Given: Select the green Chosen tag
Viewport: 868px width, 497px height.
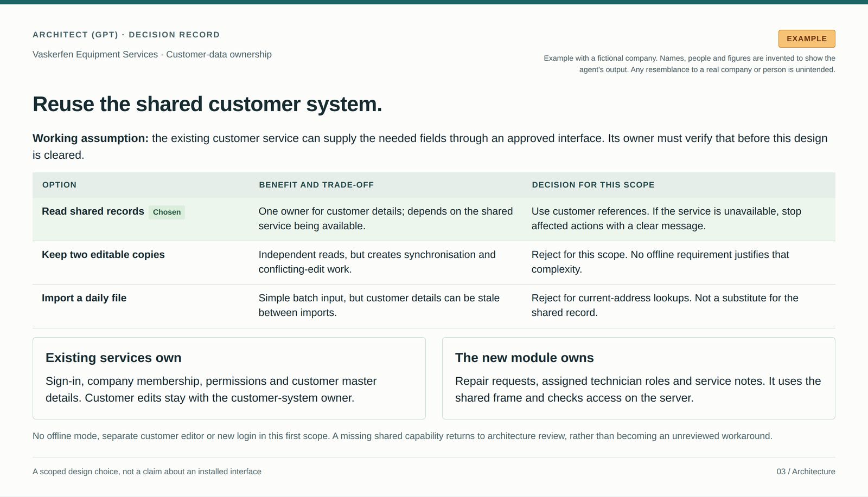Looking at the screenshot, I should point(167,212).
